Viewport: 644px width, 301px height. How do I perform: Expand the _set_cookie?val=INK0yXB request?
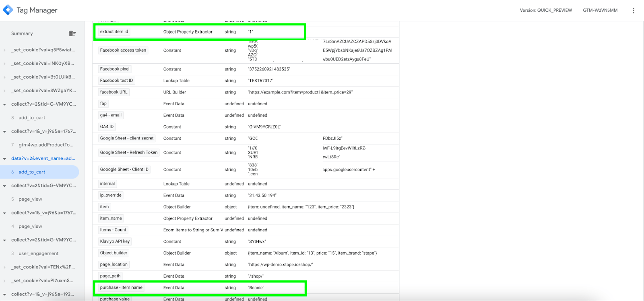click(4, 64)
